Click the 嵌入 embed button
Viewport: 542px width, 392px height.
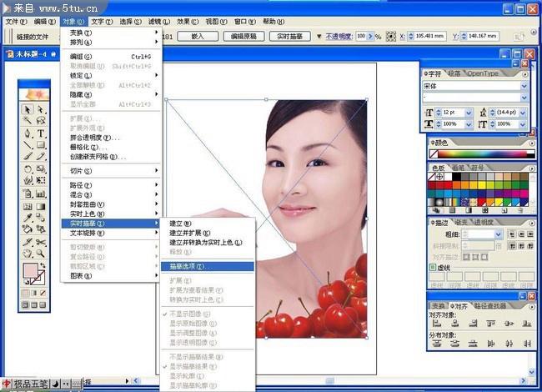198,37
